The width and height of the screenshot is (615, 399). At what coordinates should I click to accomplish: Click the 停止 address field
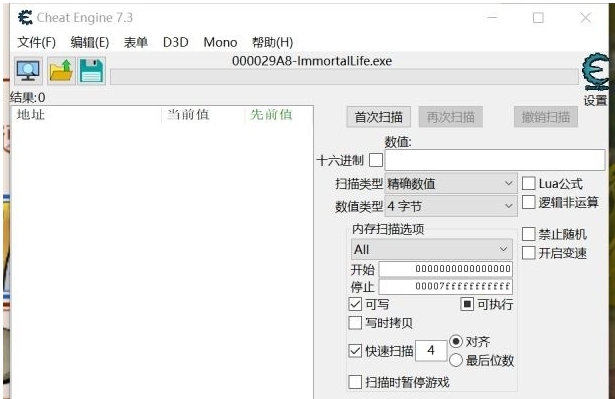point(446,286)
